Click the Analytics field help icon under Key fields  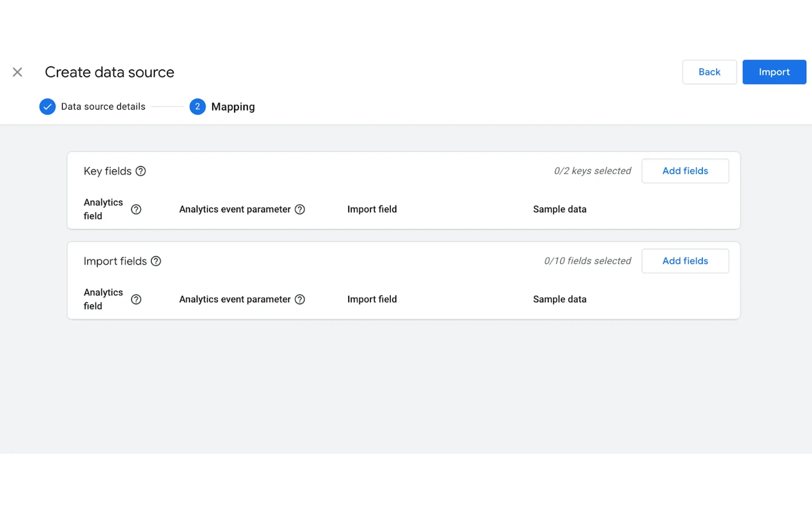point(136,209)
